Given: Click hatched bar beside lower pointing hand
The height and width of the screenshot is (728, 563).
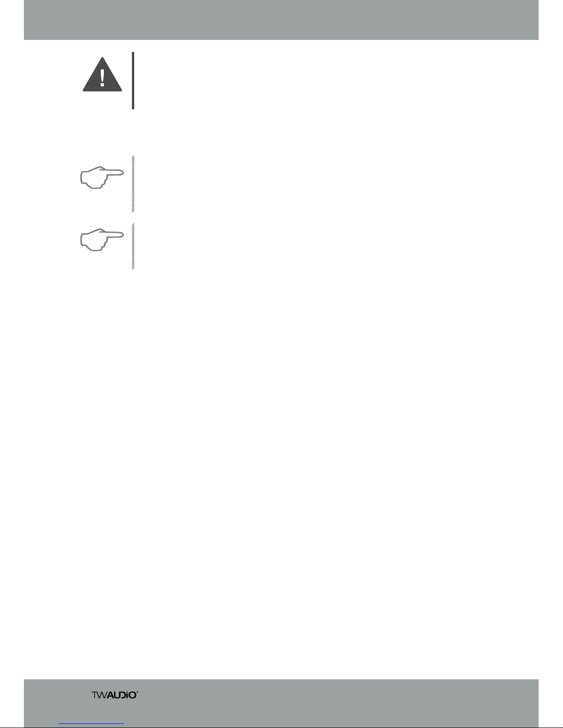Looking at the screenshot, I should pos(133,246).
